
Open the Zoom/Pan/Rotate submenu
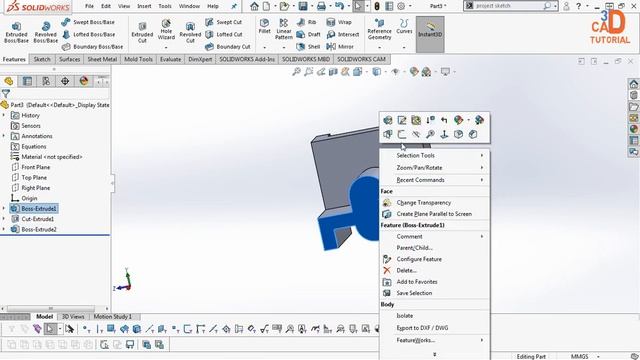434,168
